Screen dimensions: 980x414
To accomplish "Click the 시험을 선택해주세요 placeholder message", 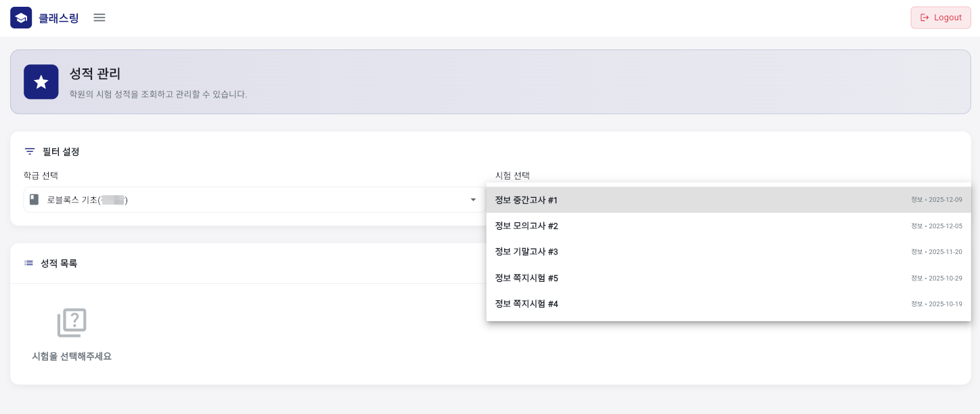I will (x=72, y=356).
